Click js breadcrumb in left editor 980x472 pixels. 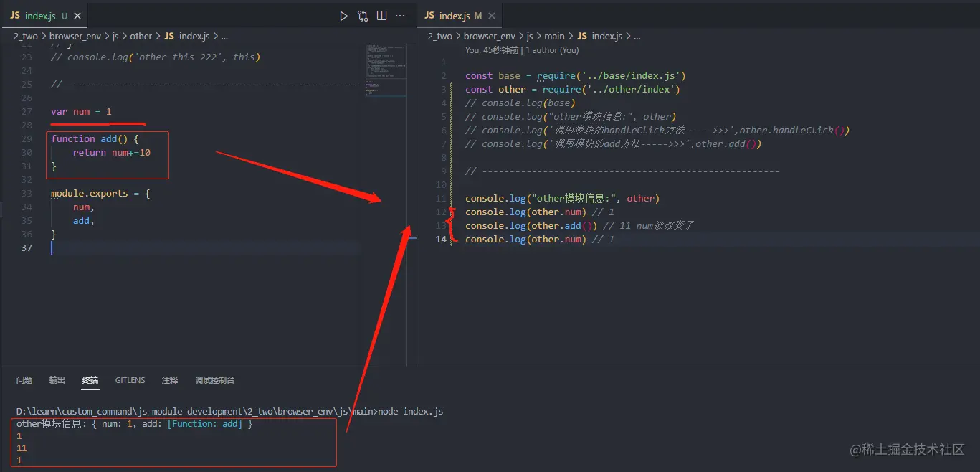115,36
